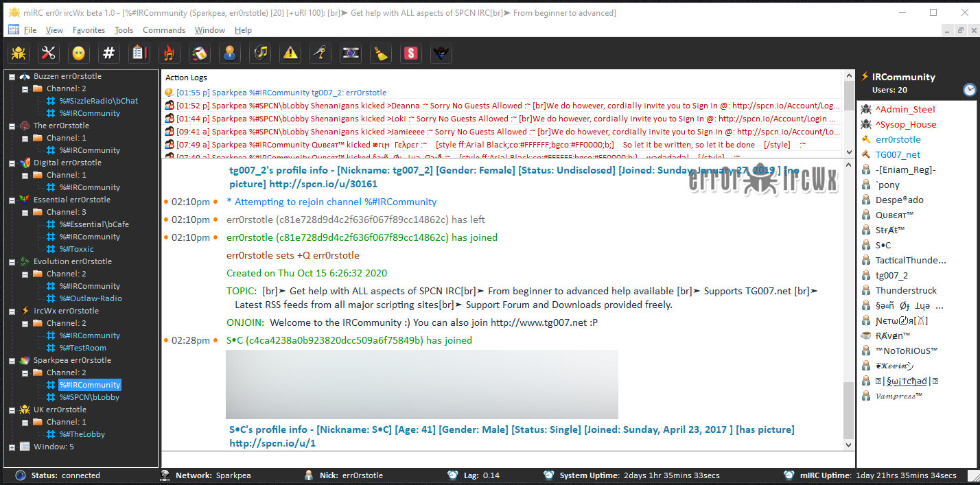Expand the Window: 5 tree node
This screenshot has width=980, height=485.
pos(12,447)
